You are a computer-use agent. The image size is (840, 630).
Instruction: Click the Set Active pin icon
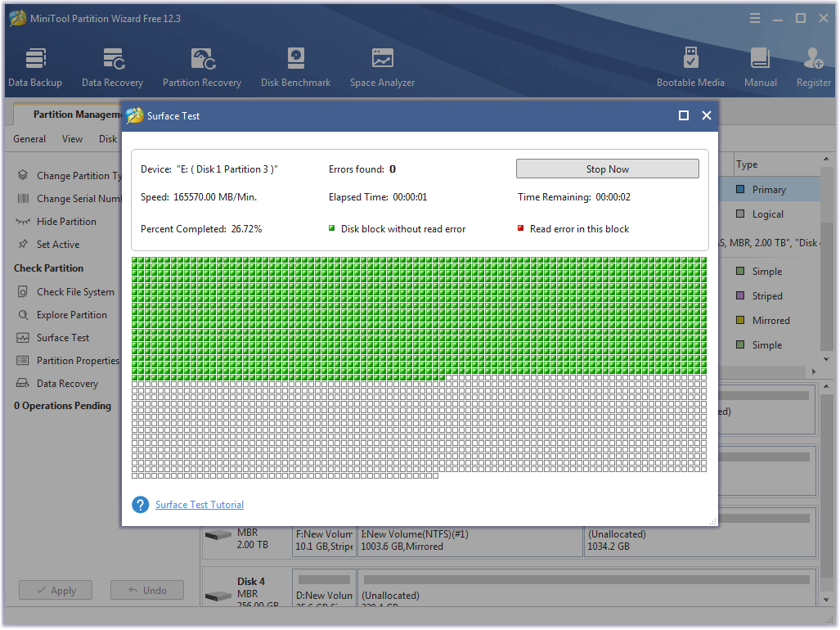click(23, 245)
